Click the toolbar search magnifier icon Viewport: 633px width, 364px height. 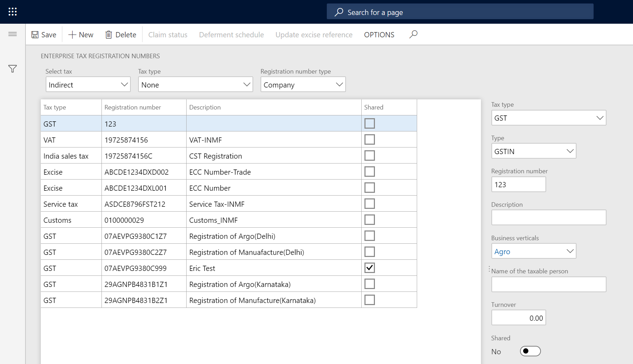(x=413, y=34)
